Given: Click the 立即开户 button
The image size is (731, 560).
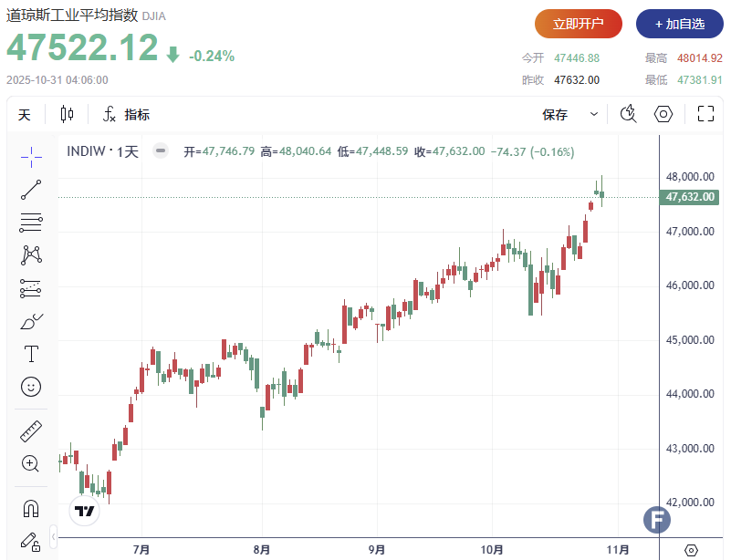Looking at the screenshot, I should click(578, 24).
